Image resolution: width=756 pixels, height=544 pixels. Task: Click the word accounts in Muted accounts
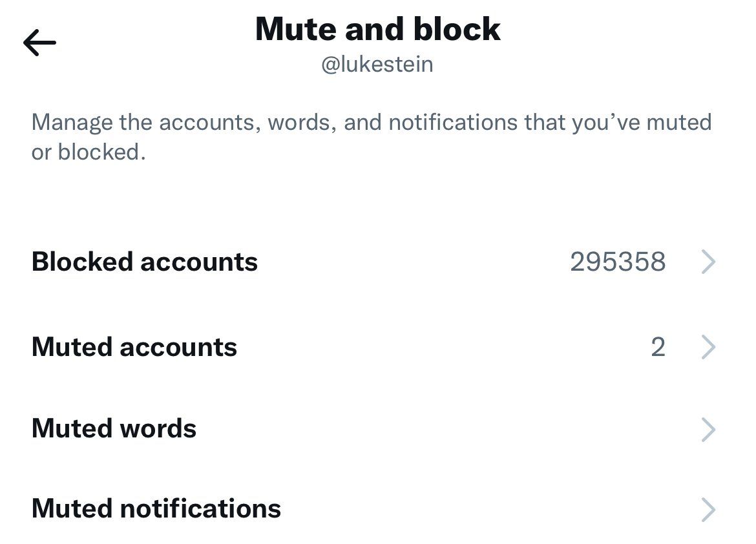click(x=178, y=348)
